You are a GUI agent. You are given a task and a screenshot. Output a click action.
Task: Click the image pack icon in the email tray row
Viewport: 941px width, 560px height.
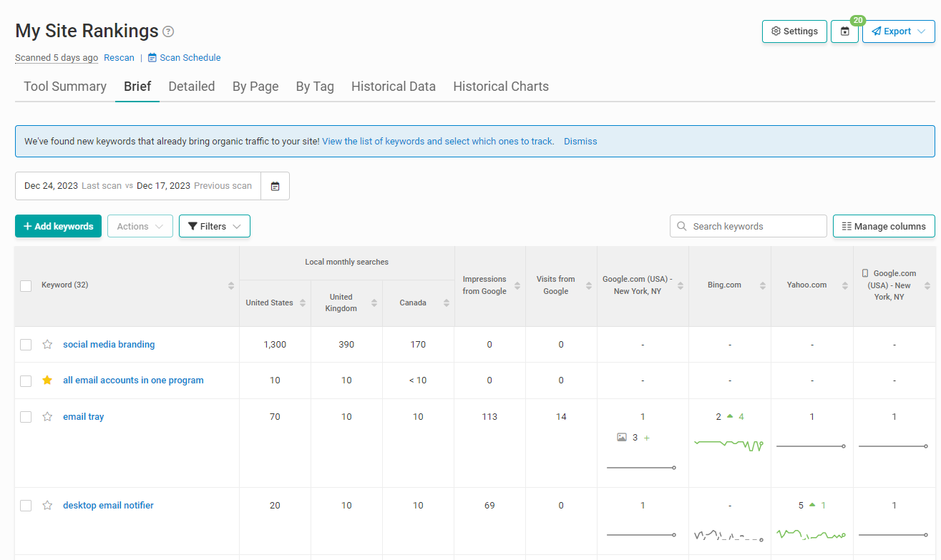coord(622,437)
